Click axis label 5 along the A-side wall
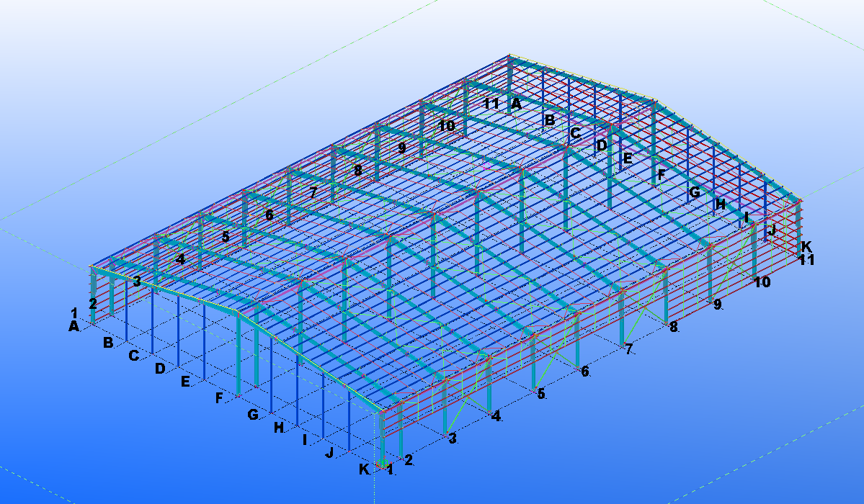 [226, 237]
